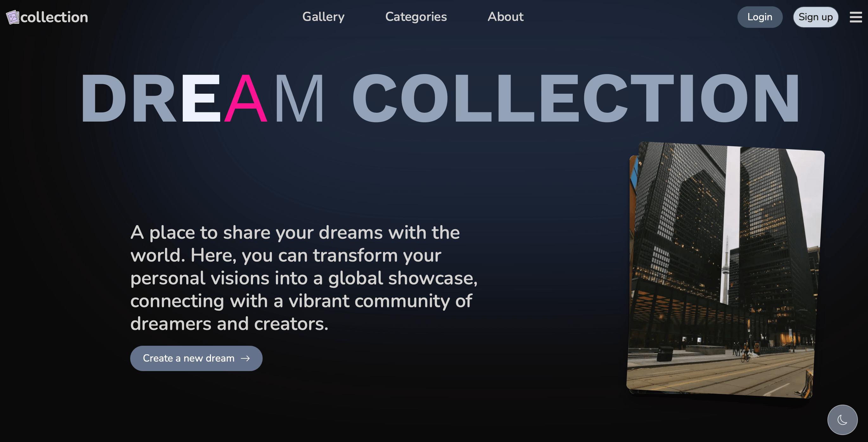Click the pink letter A in heading
868x442 pixels.
(x=246, y=98)
